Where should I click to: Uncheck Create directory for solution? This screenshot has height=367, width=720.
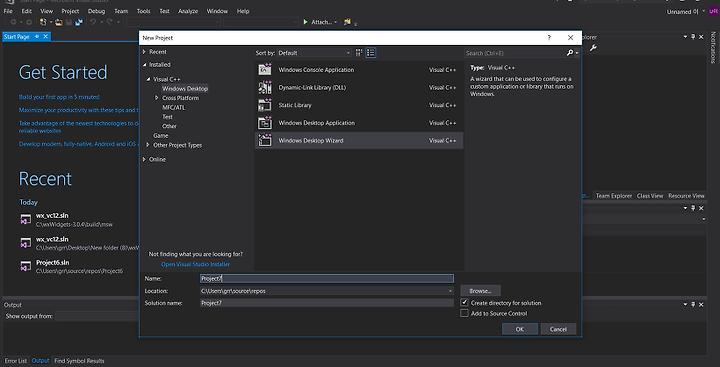pyautogui.click(x=464, y=303)
